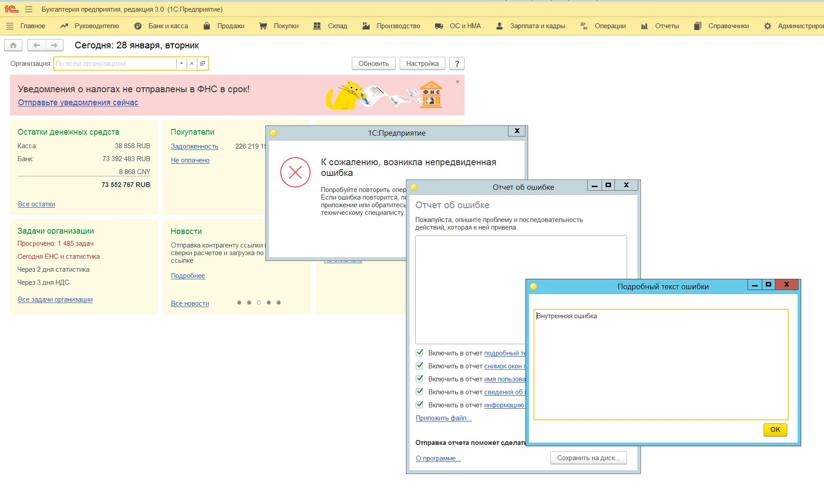This screenshot has height=504, width=824.
Task: Click Сохранить на диск button
Action: pos(589,458)
